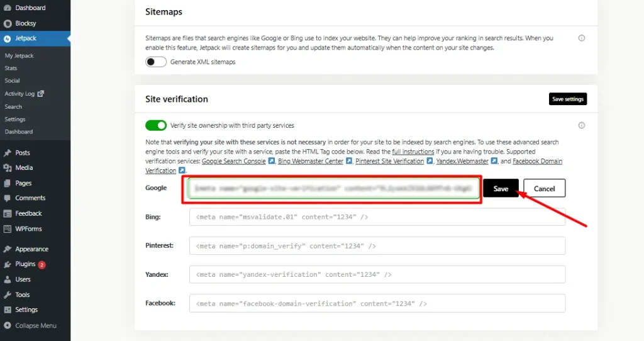The height and width of the screenshot is (341, 644).
Task: Focus the Bing verification input field
Action: [377, 217]
